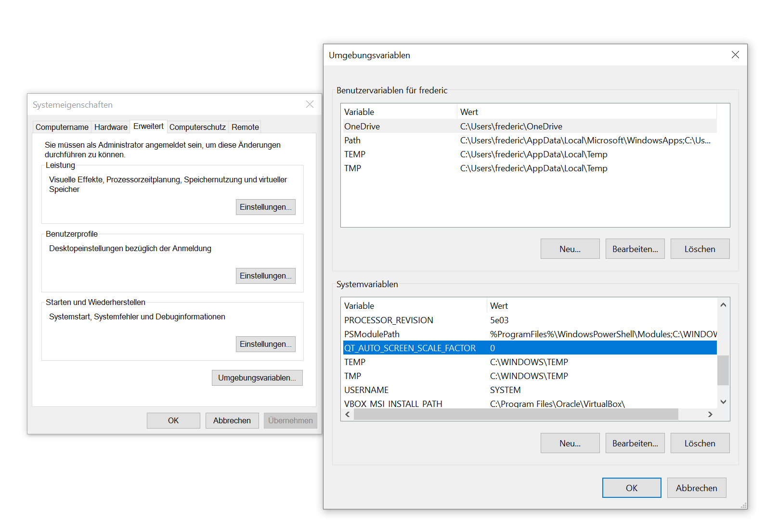This screenshot has width=778, height=532.
Task: Confirm Umgebungsvariablen dialog with OK
Action: pyautogui.click(x=631, y=488)
